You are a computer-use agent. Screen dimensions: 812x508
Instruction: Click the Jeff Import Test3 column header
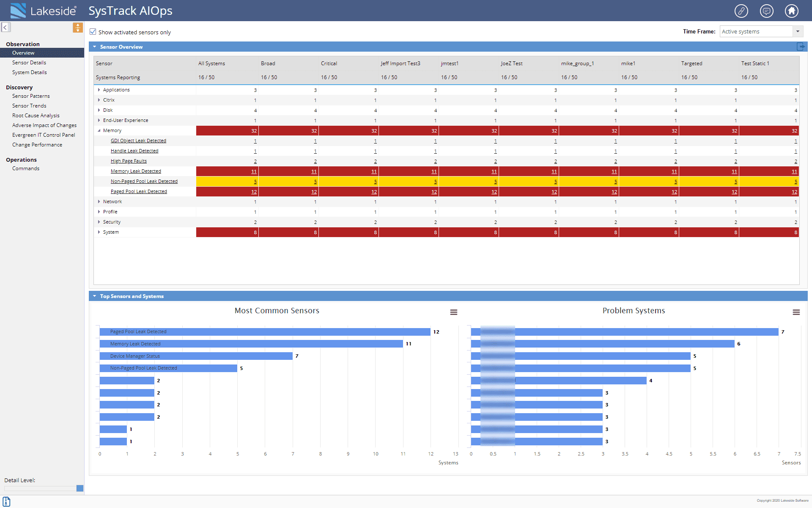(x=401, y=63)
